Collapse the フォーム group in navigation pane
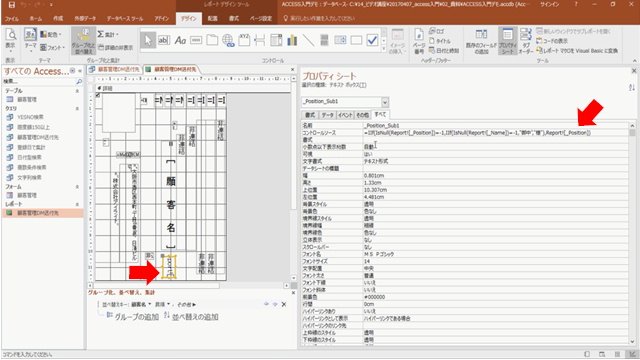 77,186
